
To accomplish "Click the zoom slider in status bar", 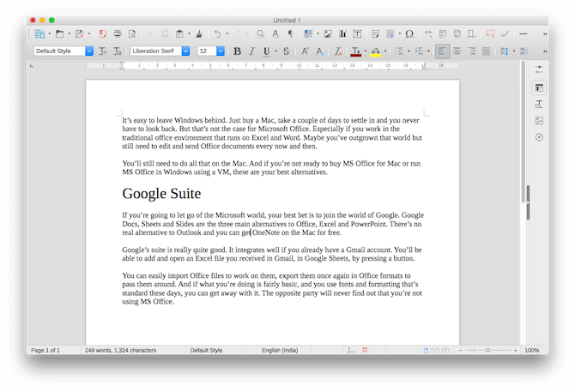I will coord(487,350).
